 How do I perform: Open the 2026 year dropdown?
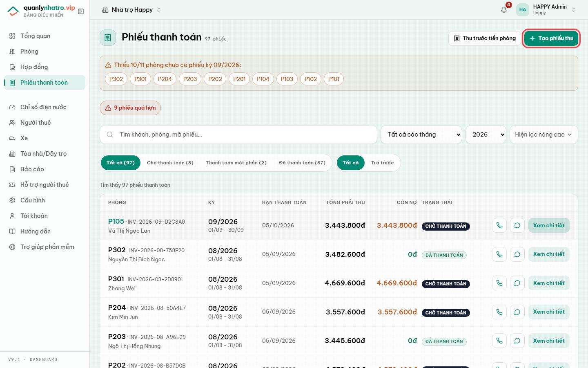(486, 135)
